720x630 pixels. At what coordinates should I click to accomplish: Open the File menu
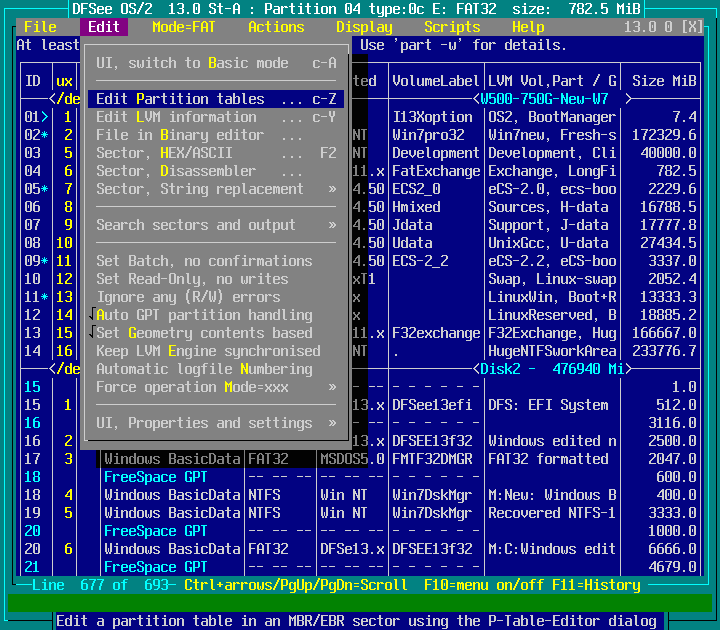coord(40,27)
